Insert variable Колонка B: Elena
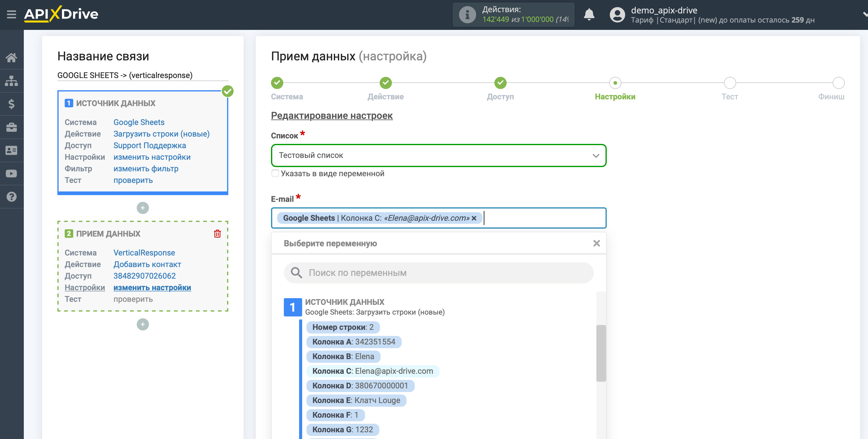868x439 pixels. coord(343,356)
